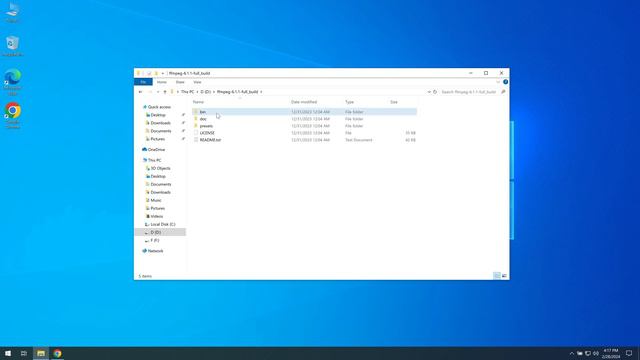The image size is (640, 360).
Task: Select the LICENSE file icon
Action: click(196, 133)
